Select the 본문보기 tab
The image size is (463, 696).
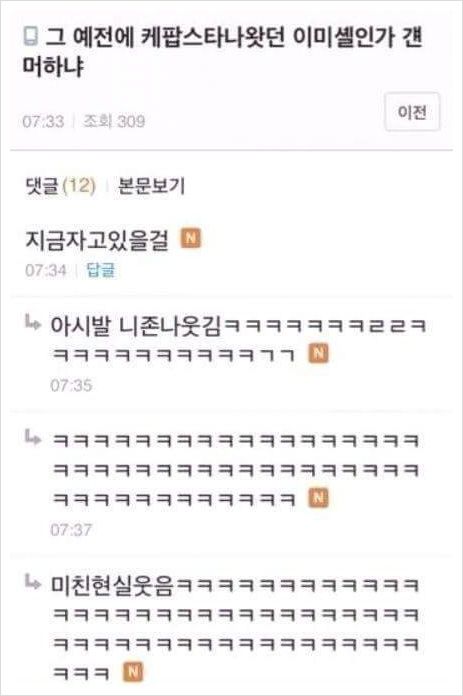pyautogui.click(x=151, y=186)
